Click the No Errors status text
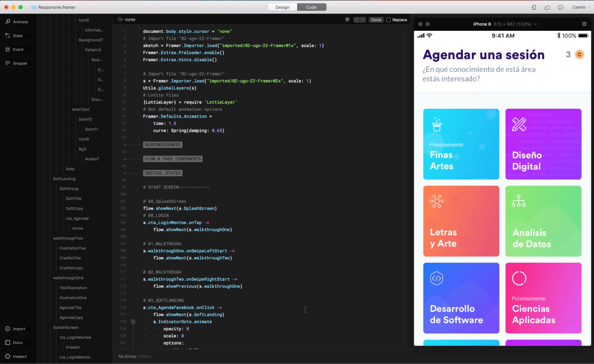The image size is (594, 364). pos(127,357)
